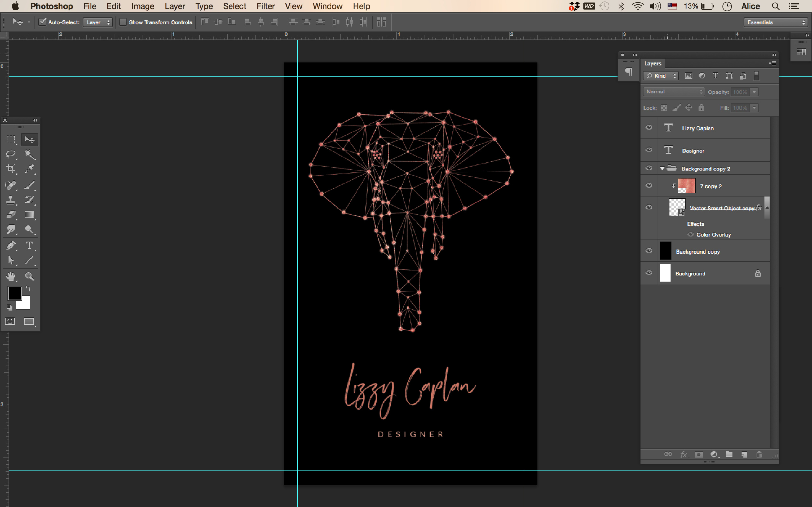812x507 pixels.
Task: Select the Pen tool
Action: pos(11,246)
